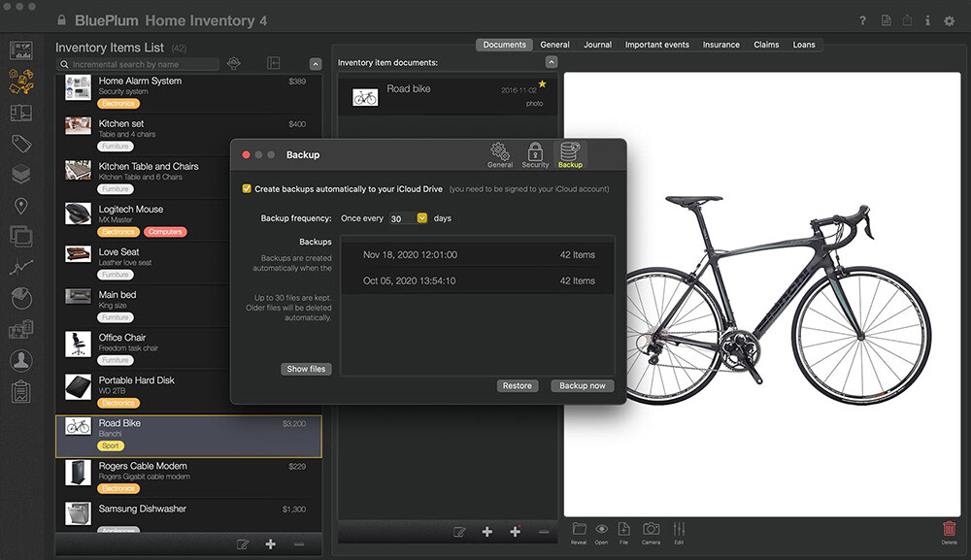Image resolution: width=971 pixels, height=560 pixels.
Task: Switch to the Important events tab
Action: [657, 45]
